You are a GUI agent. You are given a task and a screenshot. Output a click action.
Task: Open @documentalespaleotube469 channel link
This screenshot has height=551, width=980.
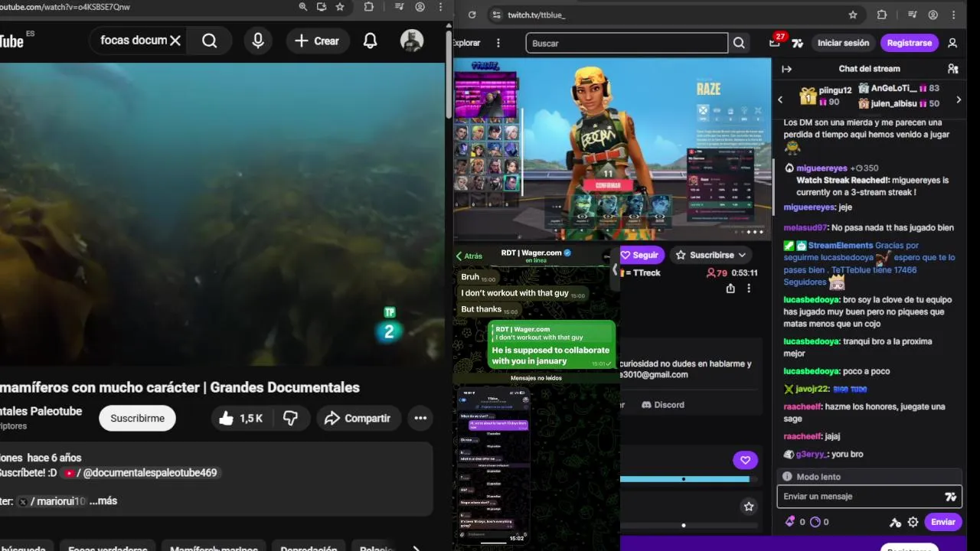tap(140, 473)
